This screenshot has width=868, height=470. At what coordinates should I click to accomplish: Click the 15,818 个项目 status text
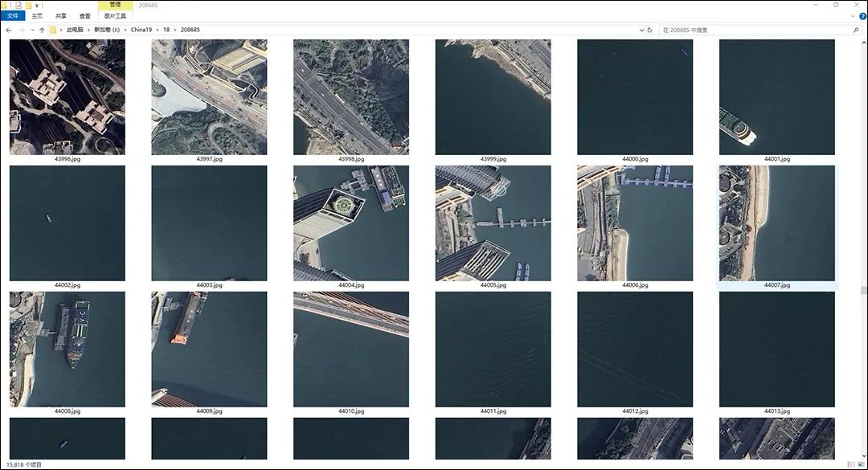click(x=24, y=465)
